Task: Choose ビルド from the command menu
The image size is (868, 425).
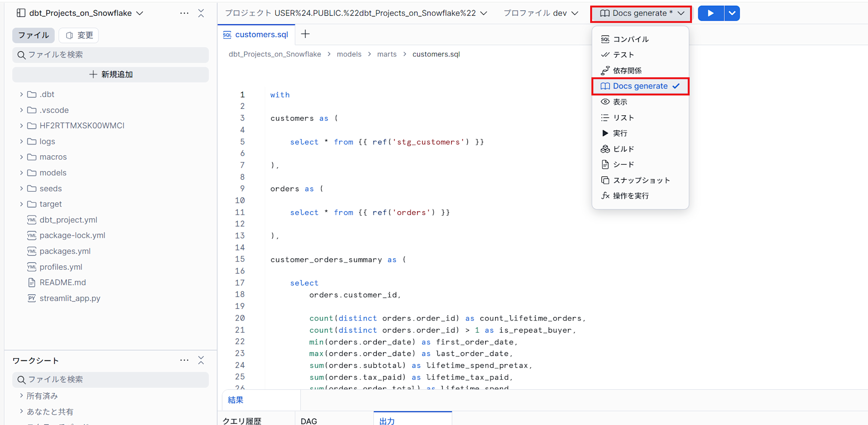Action: [640, 149]
